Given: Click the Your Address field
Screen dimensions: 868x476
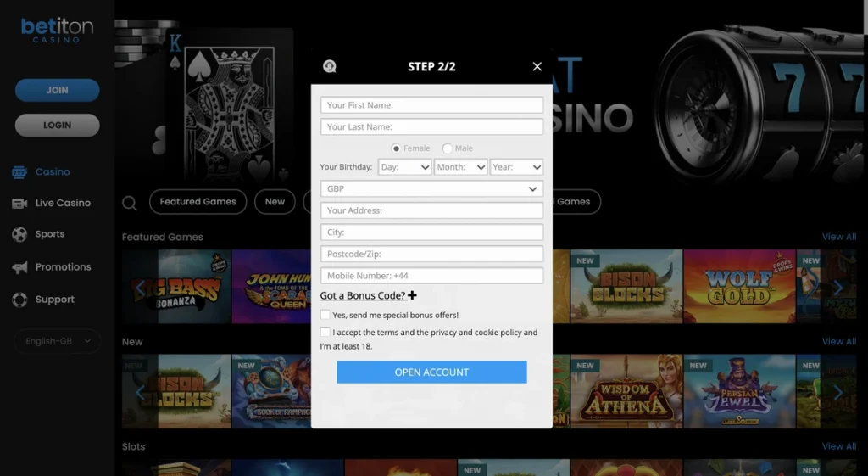Looking at the screenshot, I should pos(431,210).
